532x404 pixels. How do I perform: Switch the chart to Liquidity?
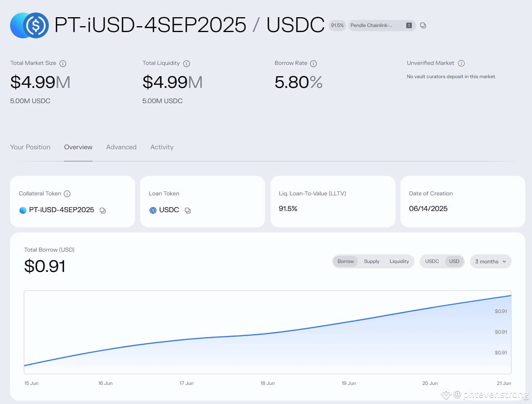(x=399, y=261)
